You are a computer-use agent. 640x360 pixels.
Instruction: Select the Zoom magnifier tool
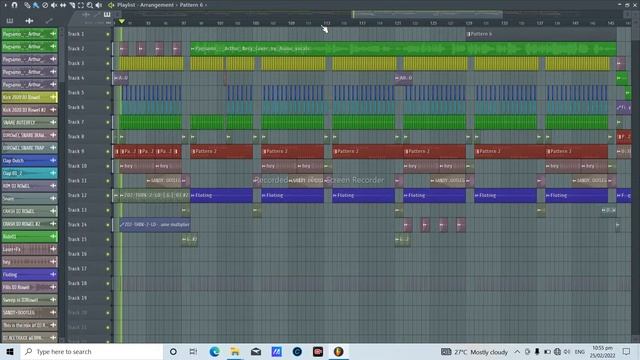pos(90,5)
